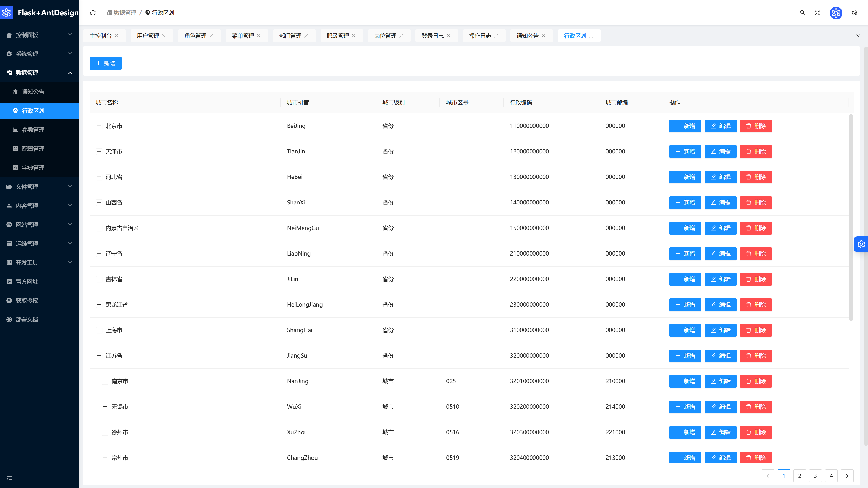Viewport: 868px width, 488px height.
Task: Switch to the 用户管理 tab
Action: [148, 36]
